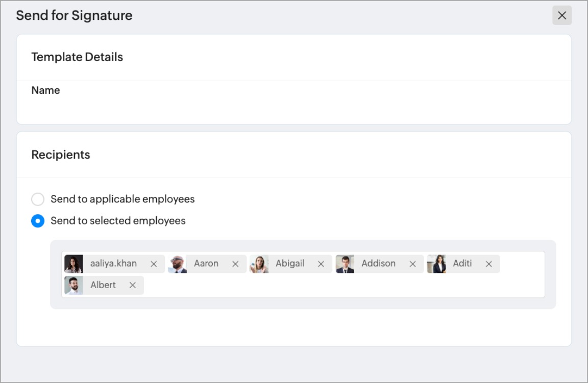This screenshot has height=383, width=588.
Task: Click the Recipients section heading
Action: [61, 155]
